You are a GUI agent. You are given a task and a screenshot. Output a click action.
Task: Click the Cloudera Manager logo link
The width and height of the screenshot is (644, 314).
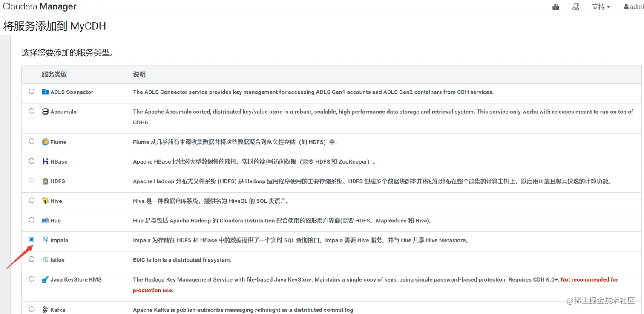[40, 6]
